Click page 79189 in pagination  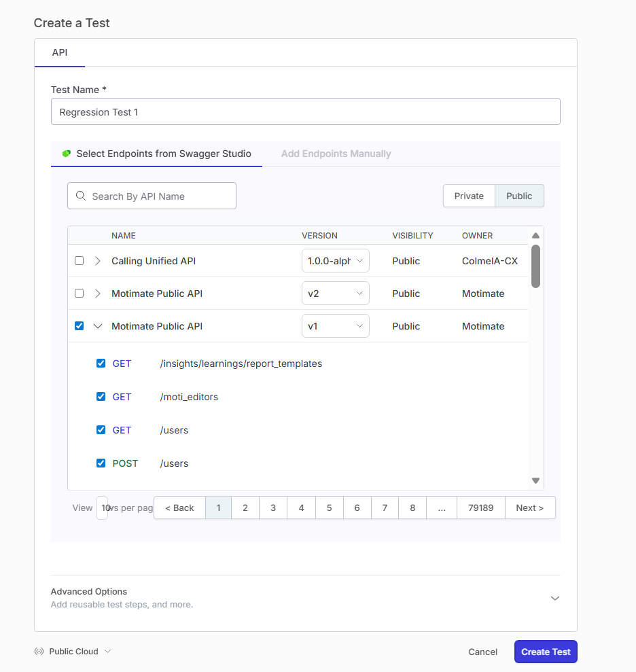(x=480, y=508)
